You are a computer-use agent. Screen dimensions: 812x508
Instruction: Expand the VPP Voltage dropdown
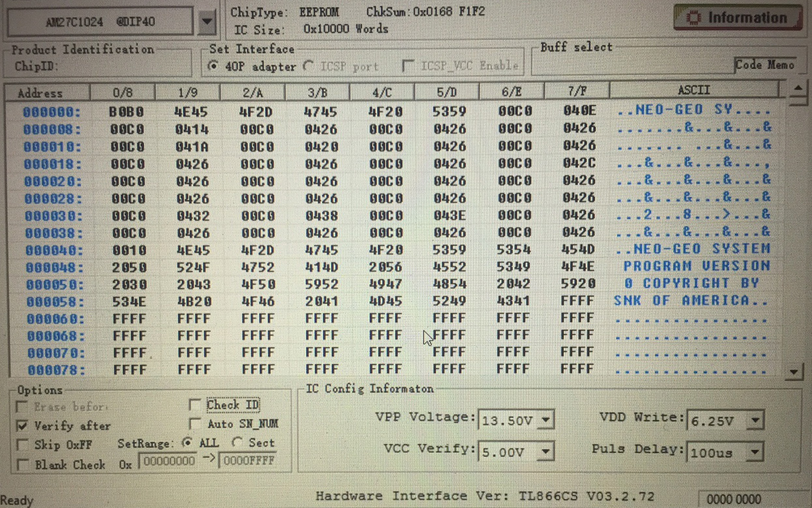[547, 420]
